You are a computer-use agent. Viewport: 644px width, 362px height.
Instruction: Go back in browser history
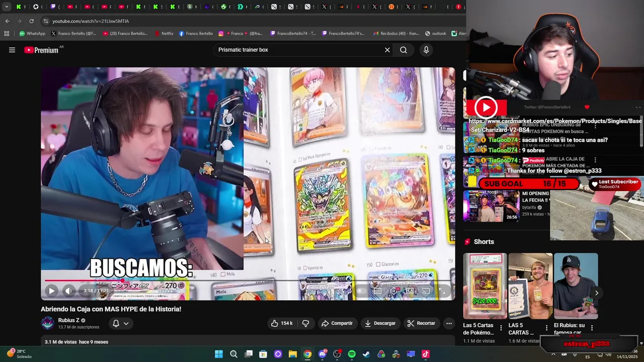7,21
